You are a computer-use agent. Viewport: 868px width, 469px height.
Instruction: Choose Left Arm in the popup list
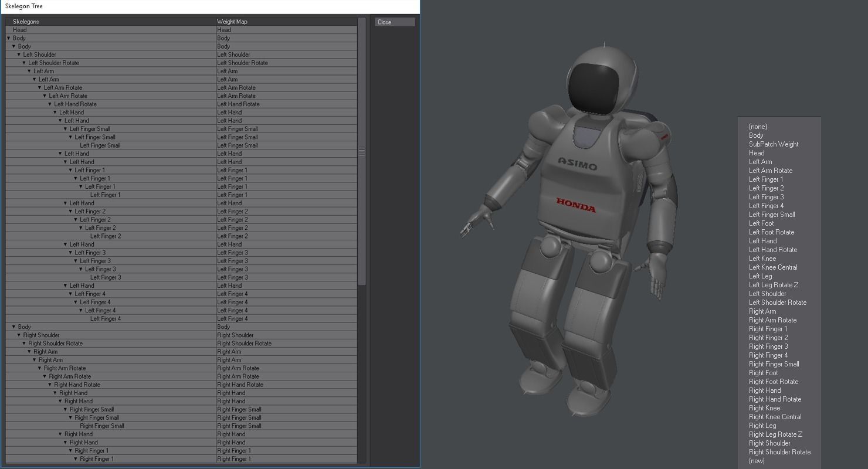[x=760, y=162]
